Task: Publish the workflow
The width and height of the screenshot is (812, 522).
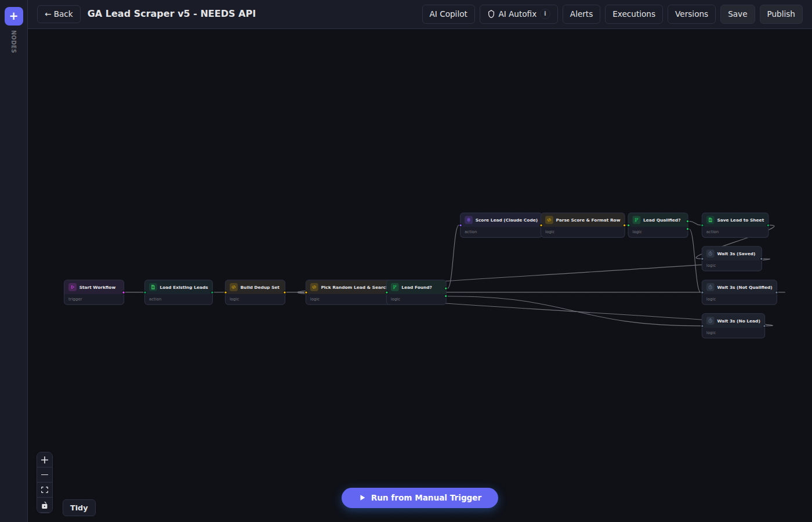Action: click(781, 14)
